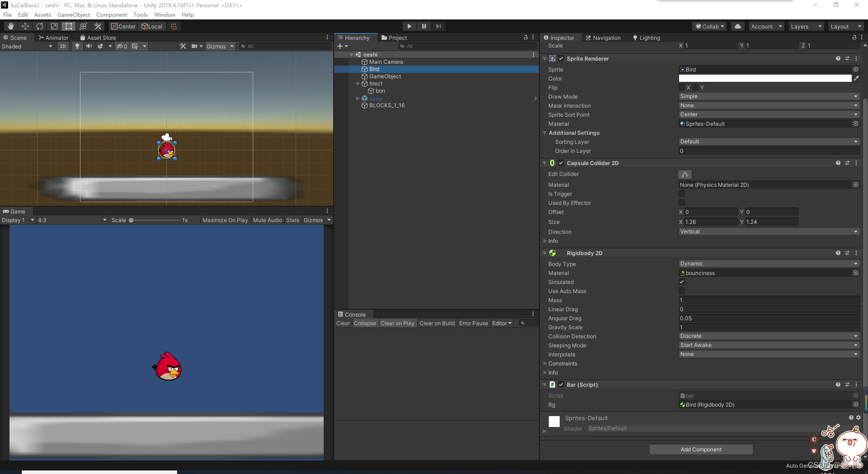Viewport: 868px width, 474px height.
Task: Toggle scene audio speaker icon
Action: (x=89, y=46)
